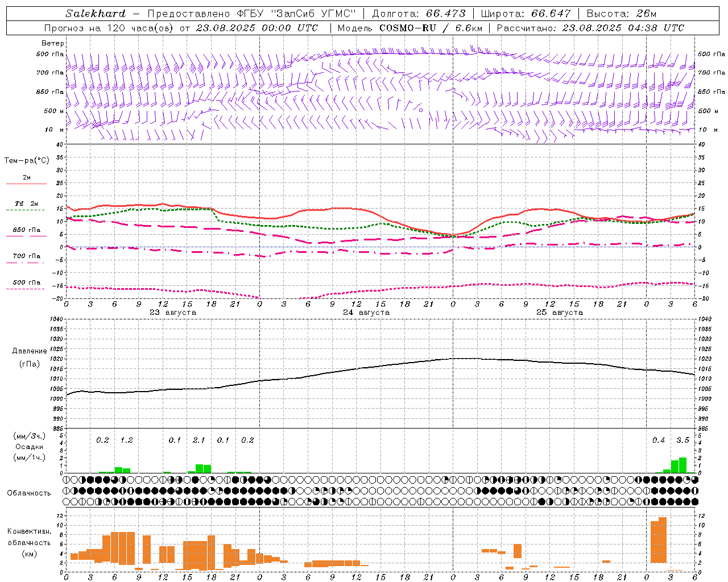Screen dimensions: 728x582
Task: Click the tallest green precipitation bar
Action: [x=682, y=465]
